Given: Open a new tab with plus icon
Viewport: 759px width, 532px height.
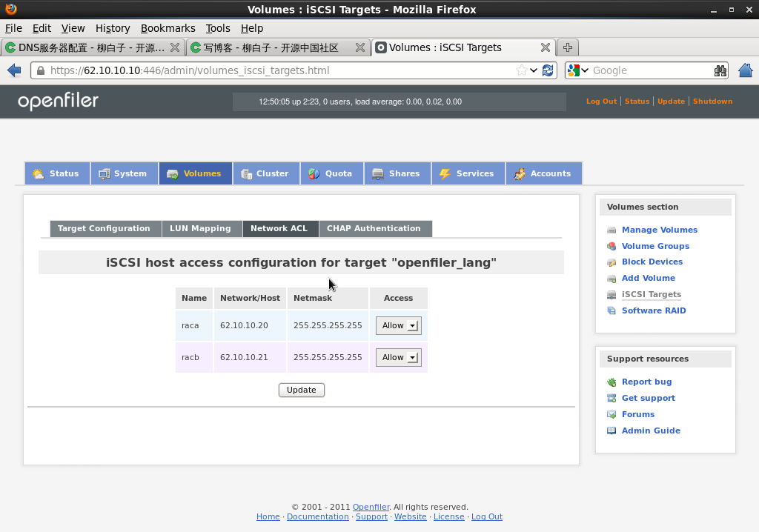Looking at the screenshot, I should [568, 47].
